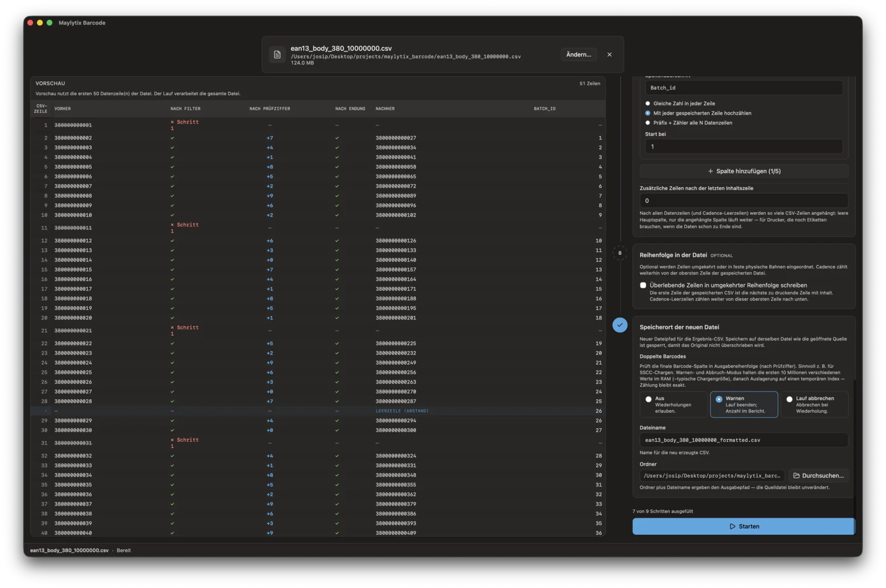Click the VORHER column header
Viewport: 886px width, 588px height.
63,109
